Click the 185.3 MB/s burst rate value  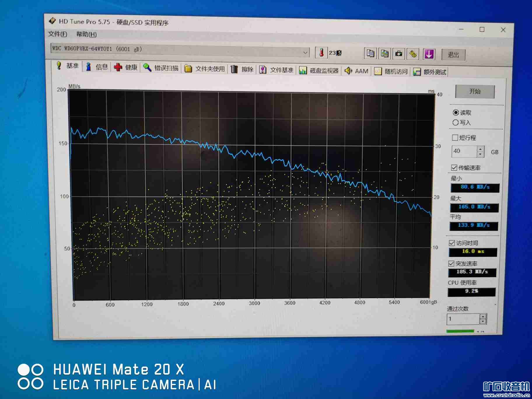(x=472, y=272)
